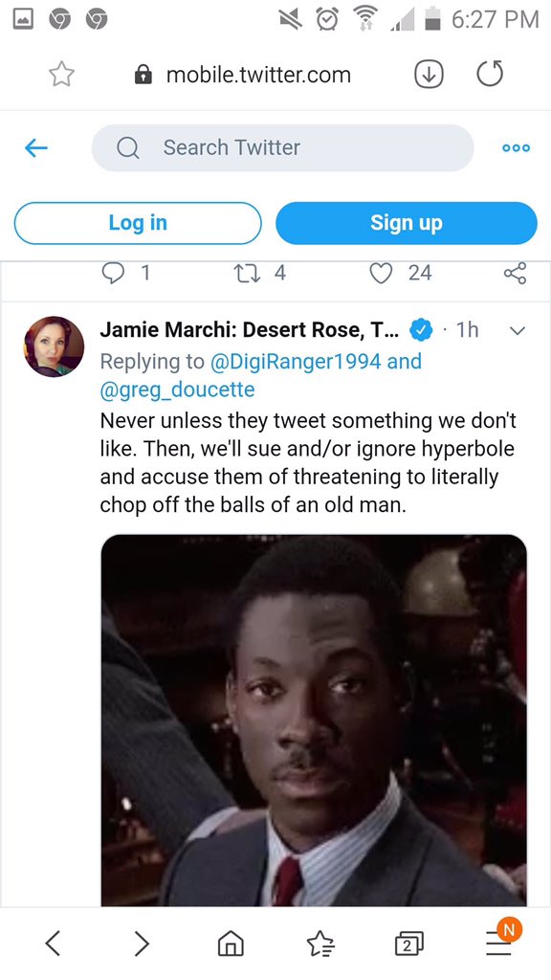The width and height of the screenshot is (551, 980).
Task: Navigate forward in browser bottom bar
Action: (x=143, y=944)
